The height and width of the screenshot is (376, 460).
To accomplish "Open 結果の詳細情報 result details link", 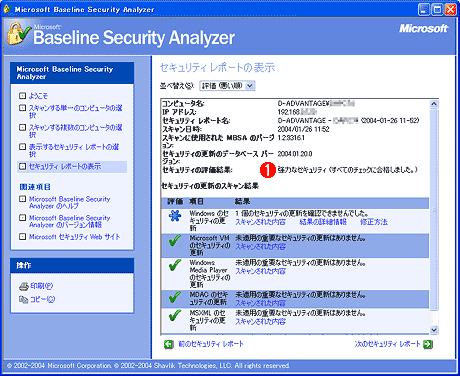I will point(323,222).
